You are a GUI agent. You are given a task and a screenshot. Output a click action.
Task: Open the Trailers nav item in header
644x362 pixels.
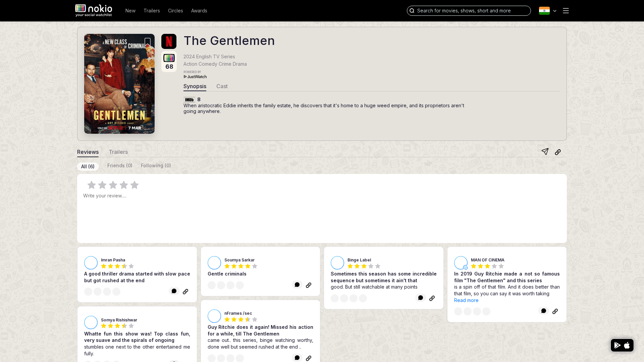[x=152, y=11]
